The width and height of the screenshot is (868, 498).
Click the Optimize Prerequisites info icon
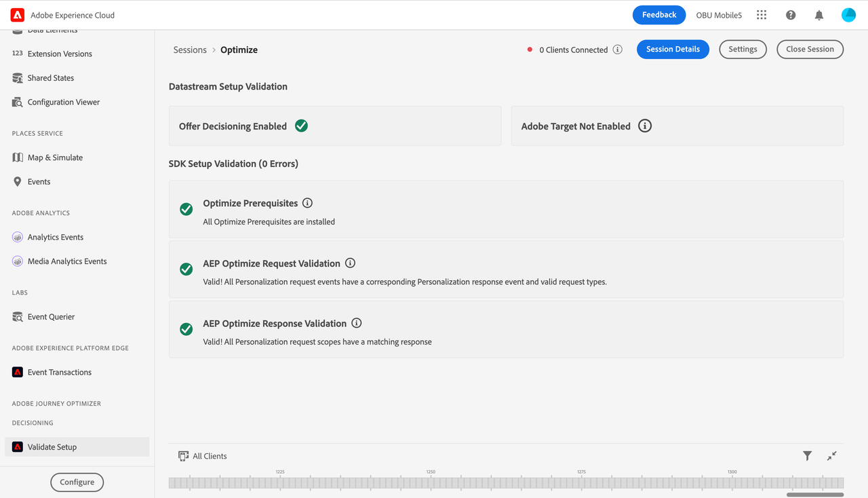[x=307, y=203]
